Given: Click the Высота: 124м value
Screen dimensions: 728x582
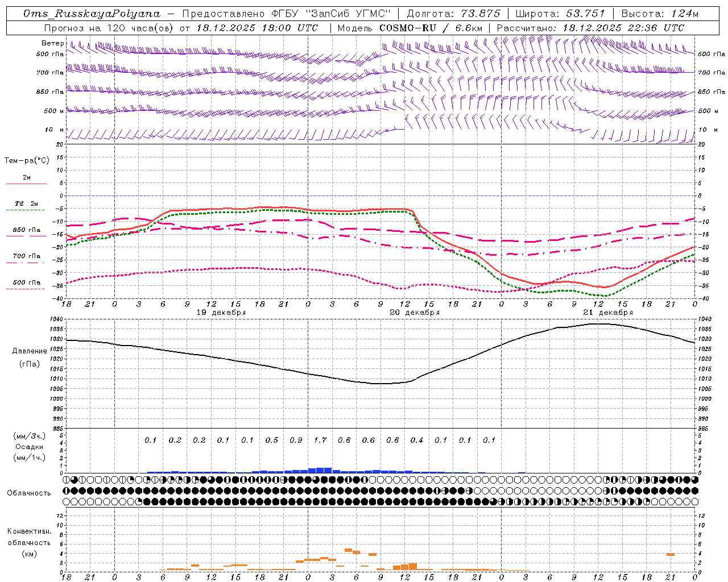Looking at the screenshot, I should tap(660, 14).
